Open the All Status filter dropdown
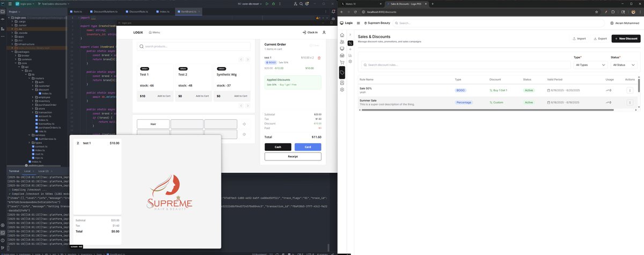This screenshot has height=255, width=644. 624,65
